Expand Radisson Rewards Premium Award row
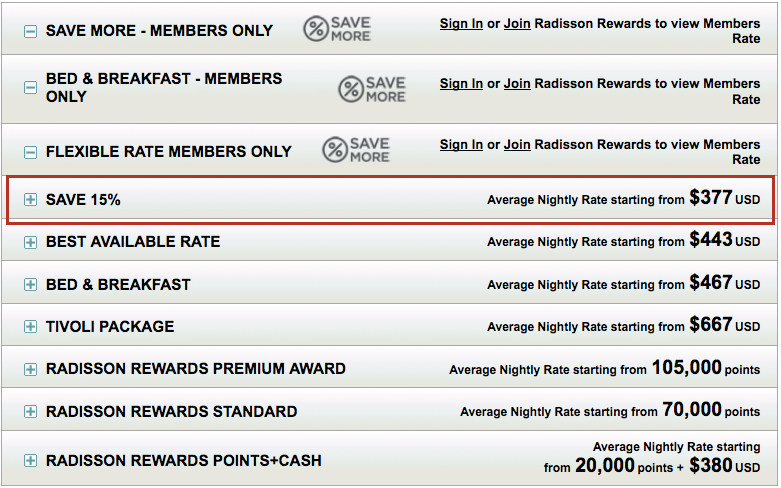 click(30, 369)
